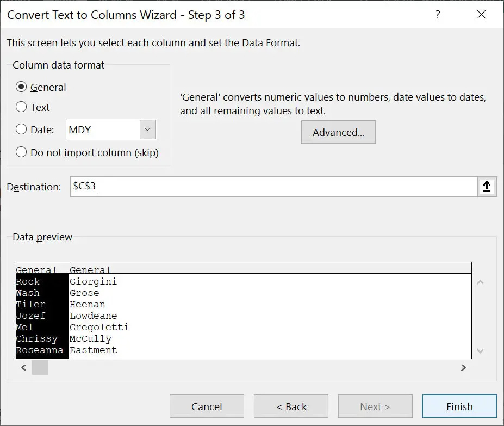Click the Help question mark icon
504x426 pixels.
(438, 15)
